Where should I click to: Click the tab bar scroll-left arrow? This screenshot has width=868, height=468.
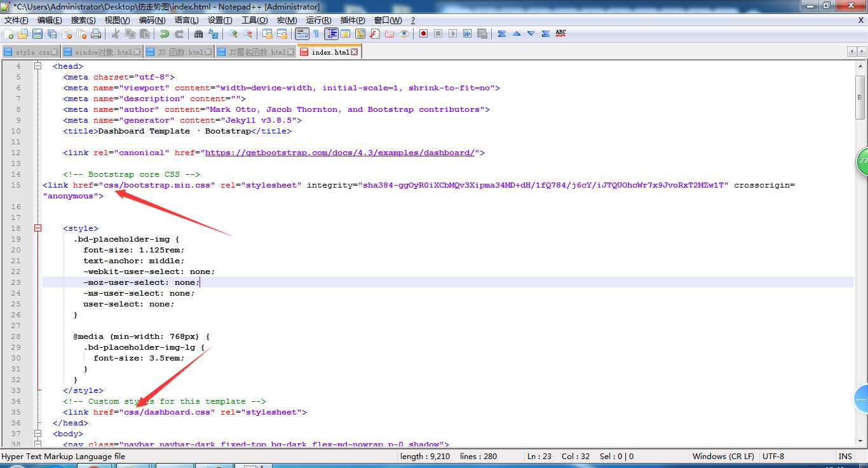pos(851,52)
